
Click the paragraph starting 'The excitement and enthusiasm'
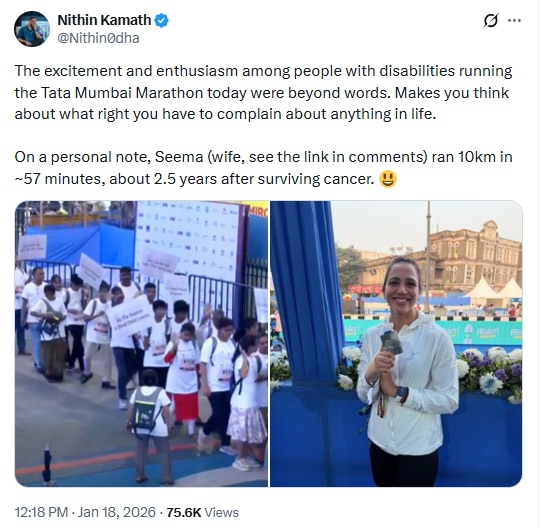tap(264, 93)
